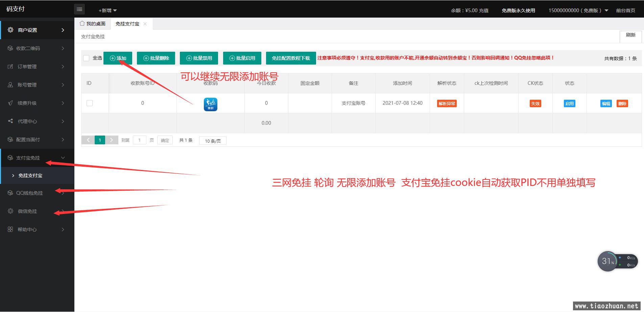Click the 确定 page jump button
Screen dimensions: 644x312
pos(165,140)
